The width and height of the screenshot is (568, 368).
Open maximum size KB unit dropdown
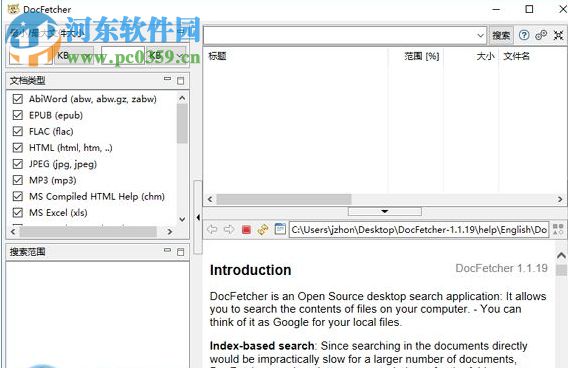click(x=167, y=56)
